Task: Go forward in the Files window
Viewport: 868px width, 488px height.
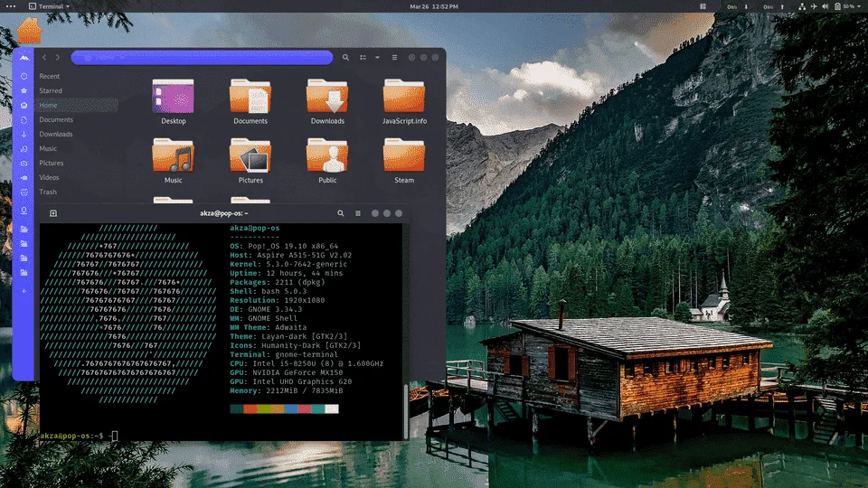Action: click(x=58, y=57)
